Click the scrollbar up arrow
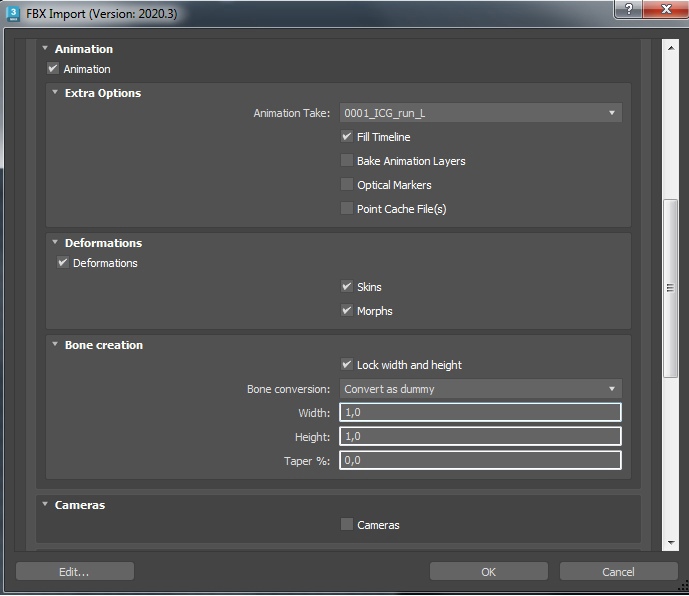 (671, 47)
